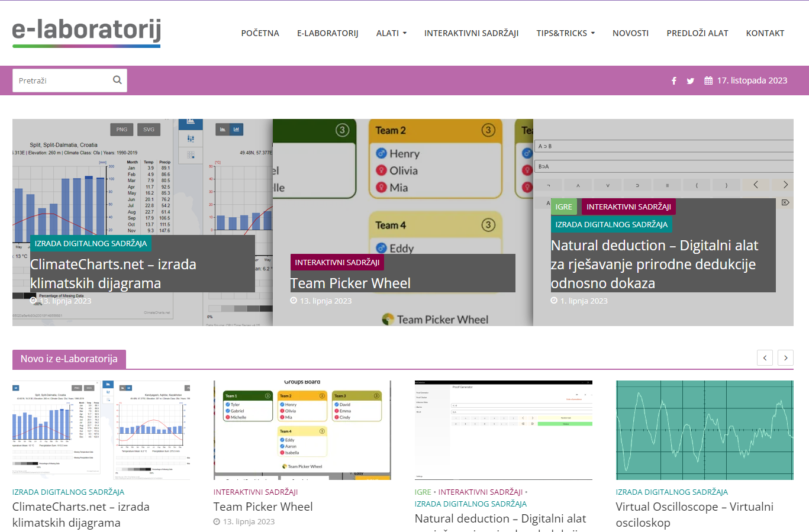
Task: Click the 13. lipnja 2023 date under Team Picker card
Action: 249,521
